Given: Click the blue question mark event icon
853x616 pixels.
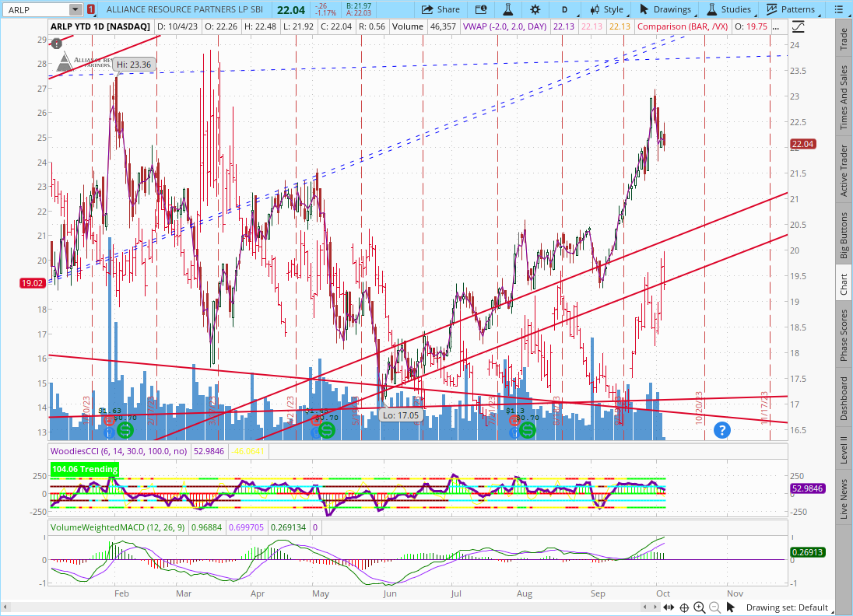Looking at the screenshot, I should [x=721, y=429].
